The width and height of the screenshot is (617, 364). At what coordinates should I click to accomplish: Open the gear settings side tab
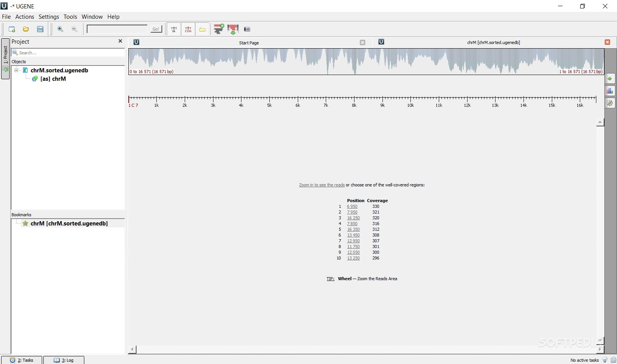(610, 103)
